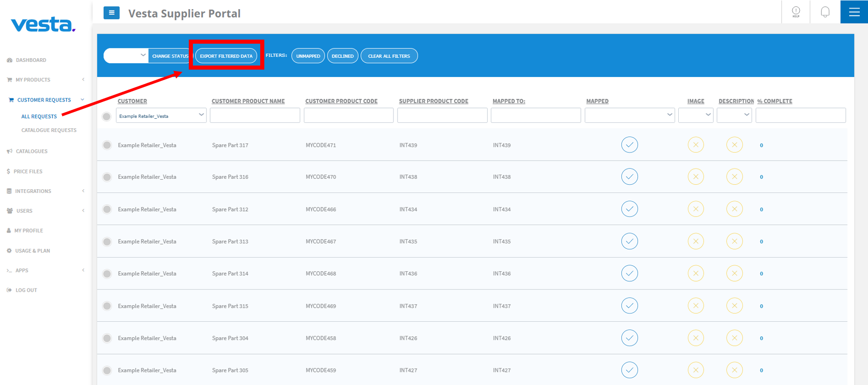Click mapped checkmark for Spare Part 305

click(630, 370)
